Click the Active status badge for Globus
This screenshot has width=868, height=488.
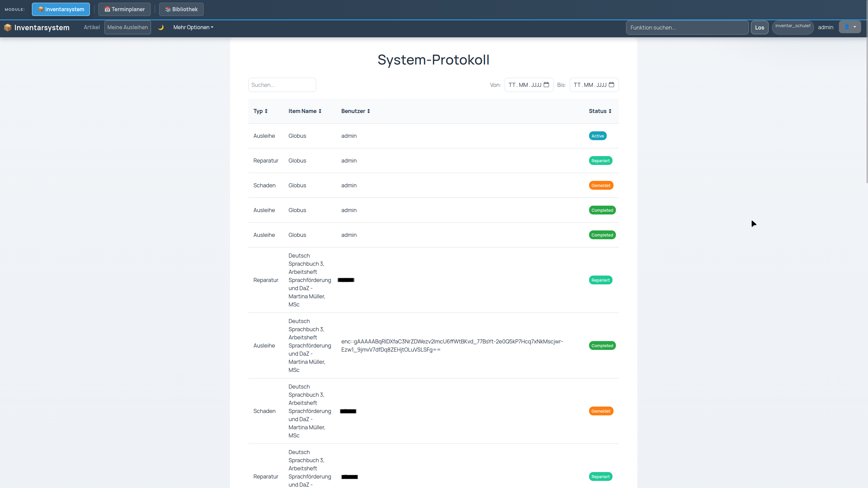(598, 136)
